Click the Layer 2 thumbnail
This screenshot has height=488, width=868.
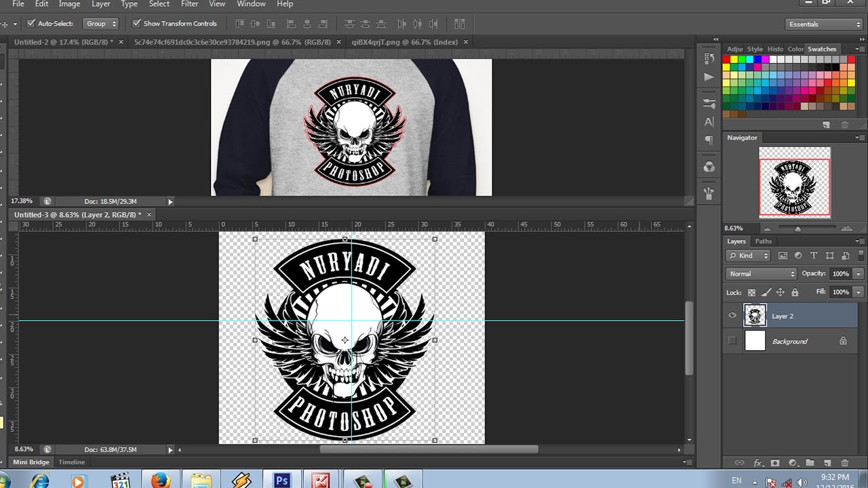pyautogui.click(x=755, y=316)
